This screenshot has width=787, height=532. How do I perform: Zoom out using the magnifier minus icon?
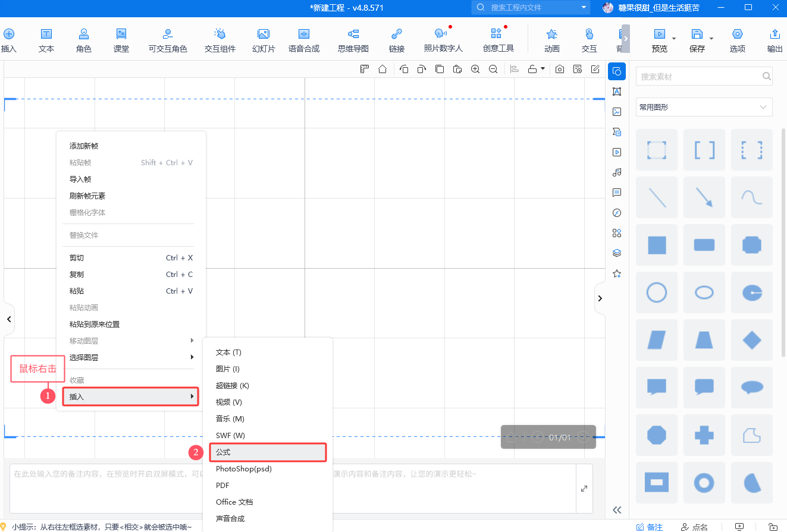click(493, 69)
